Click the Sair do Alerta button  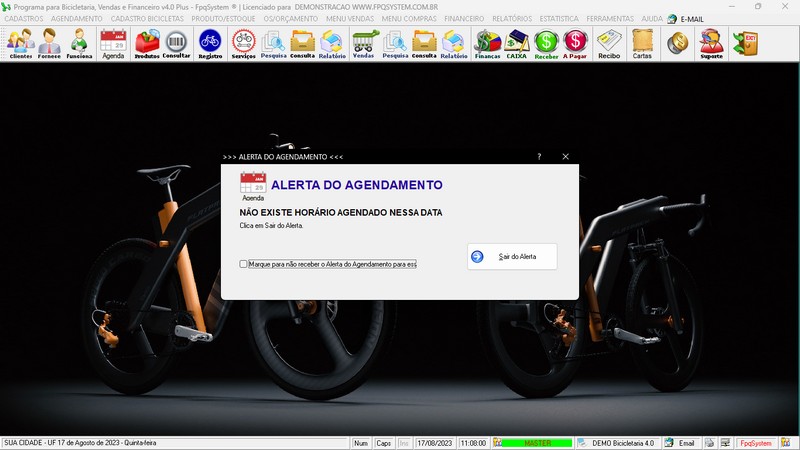pyautogui.click(x=512, y=256)
